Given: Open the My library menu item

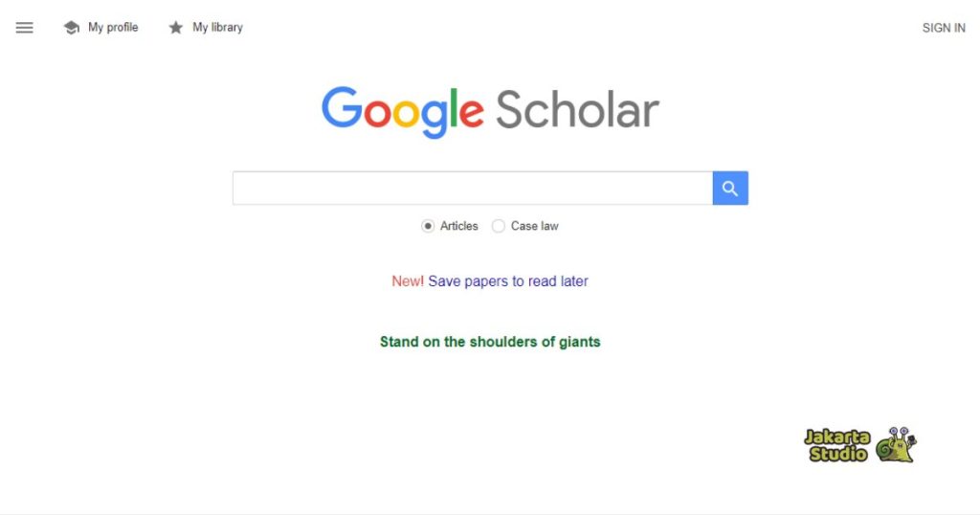Looking at the screenshot, I should click(x=217, y=28).
